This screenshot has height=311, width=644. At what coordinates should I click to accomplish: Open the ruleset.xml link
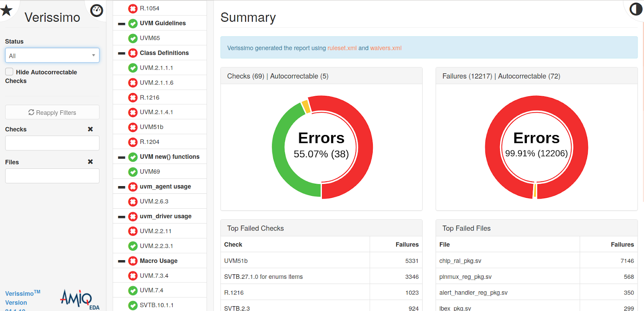pos(342,48)
